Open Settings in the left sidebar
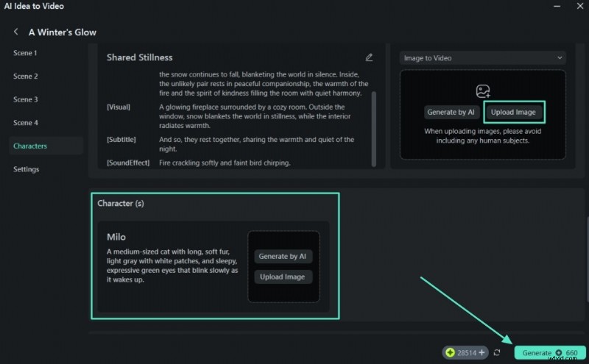The width and height of the screenshot is (589, 364). (x=27, y=169)
